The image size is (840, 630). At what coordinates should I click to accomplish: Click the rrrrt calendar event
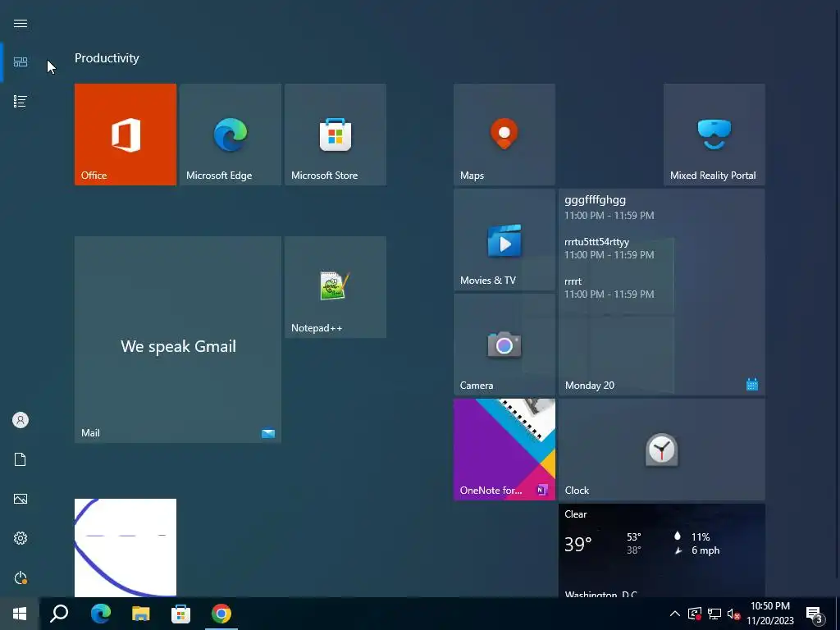(x=609, y=288)
